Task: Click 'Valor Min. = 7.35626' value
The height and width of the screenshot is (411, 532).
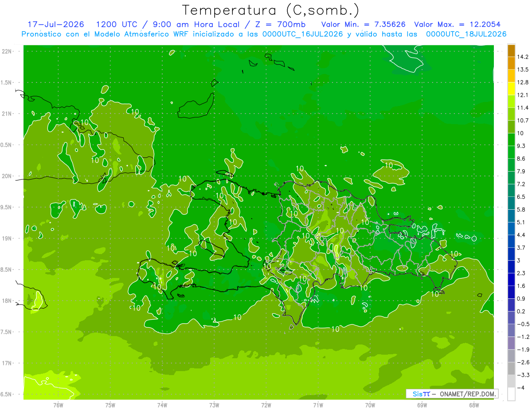Action: click(x=363, y=24)
